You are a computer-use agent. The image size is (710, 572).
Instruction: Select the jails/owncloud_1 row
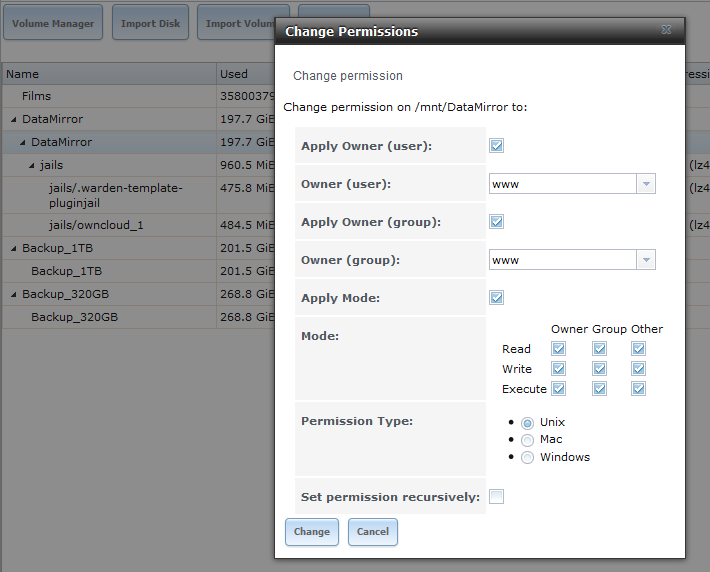pyautogui.click(x=138, y=225)
